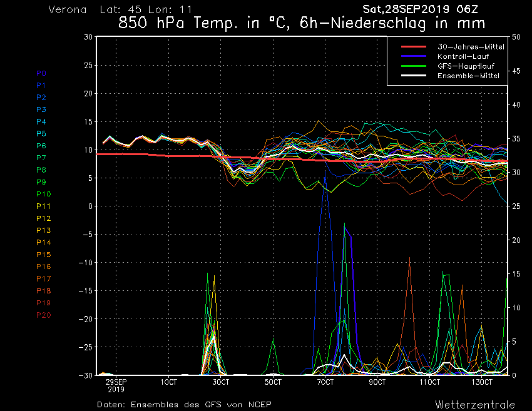Select the P18 member label

(43, 291)
